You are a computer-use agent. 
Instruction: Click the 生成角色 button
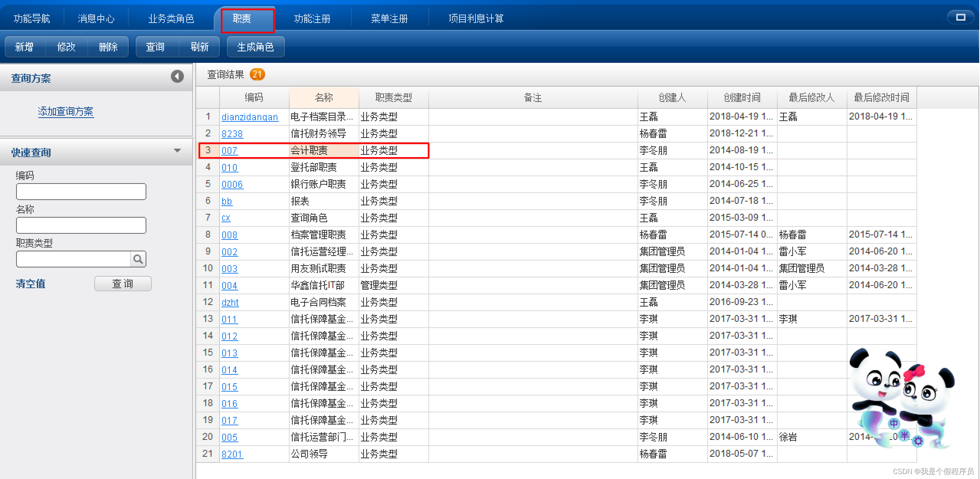pyautogui.click(x=255, y=47)
